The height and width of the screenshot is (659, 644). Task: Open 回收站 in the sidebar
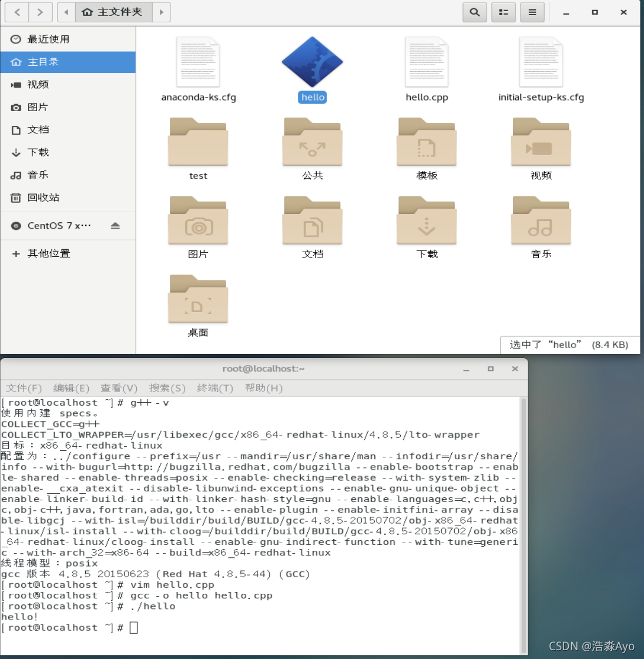[x=68, y=198]
